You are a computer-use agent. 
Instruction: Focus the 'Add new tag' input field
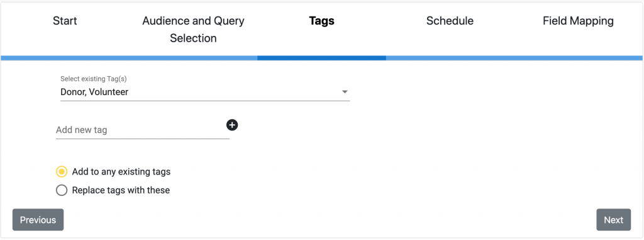coord(143,130)
